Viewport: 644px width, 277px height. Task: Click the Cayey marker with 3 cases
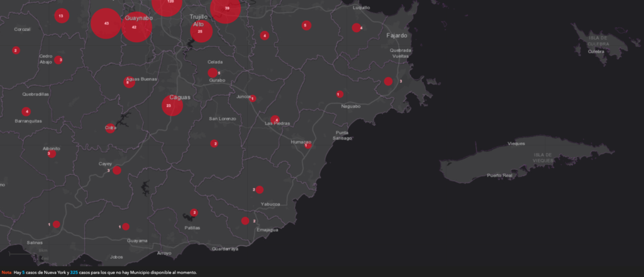coord(117,170)
